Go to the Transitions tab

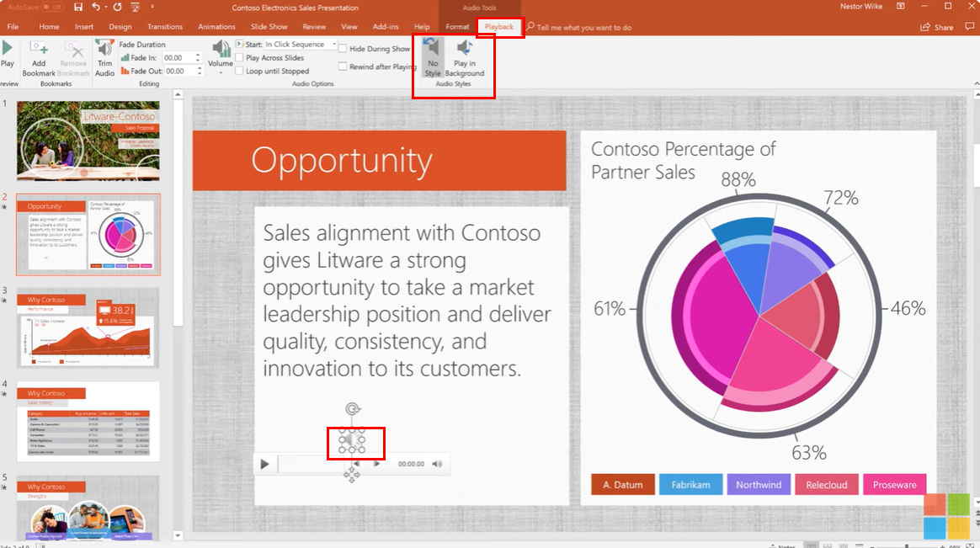(165, 27)
